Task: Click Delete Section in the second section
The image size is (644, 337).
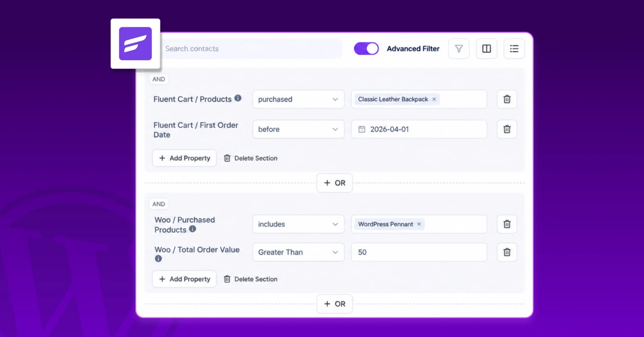Action: [250, 279]
